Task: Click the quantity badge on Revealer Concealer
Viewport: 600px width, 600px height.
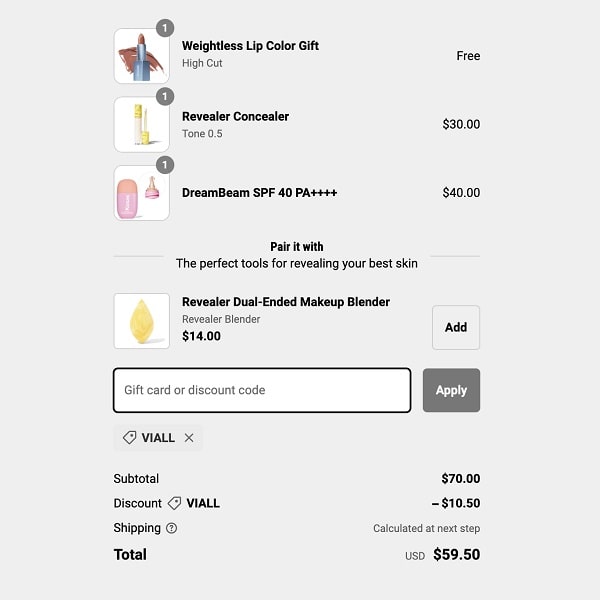Action: click(165, 97)
